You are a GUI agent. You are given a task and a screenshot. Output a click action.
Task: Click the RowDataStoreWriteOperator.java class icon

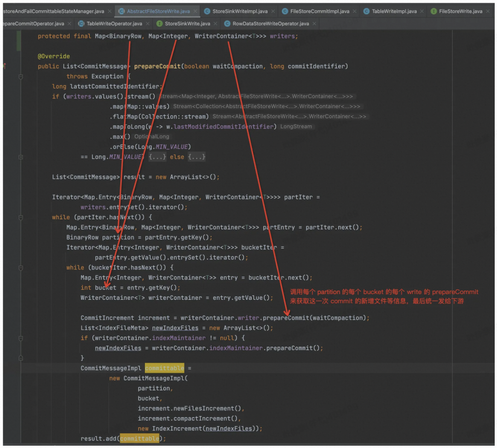227,23
